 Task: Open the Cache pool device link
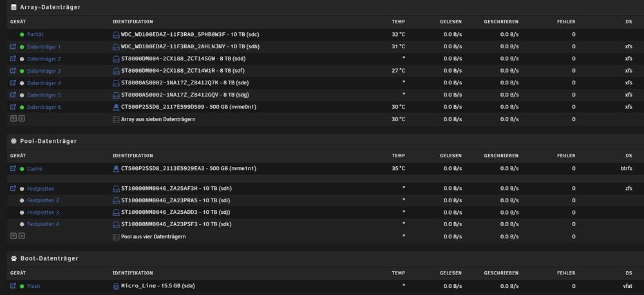[35, 169]
